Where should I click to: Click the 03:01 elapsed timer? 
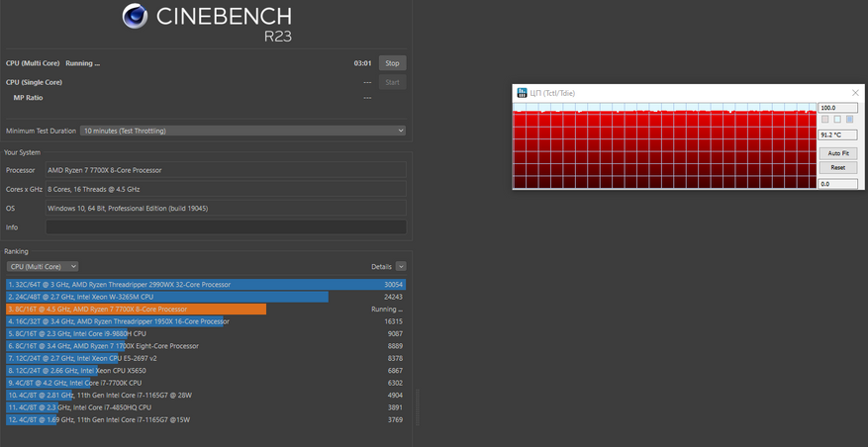tap(362, 63)
